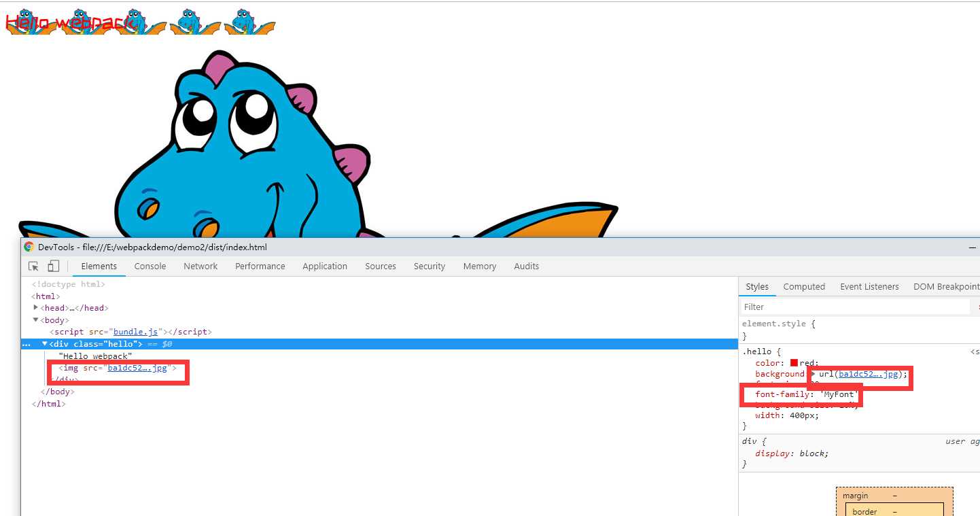Screen dimensions: 980x516
Task: Select the opening <html> tag row
Action: (x=46, y=296)
